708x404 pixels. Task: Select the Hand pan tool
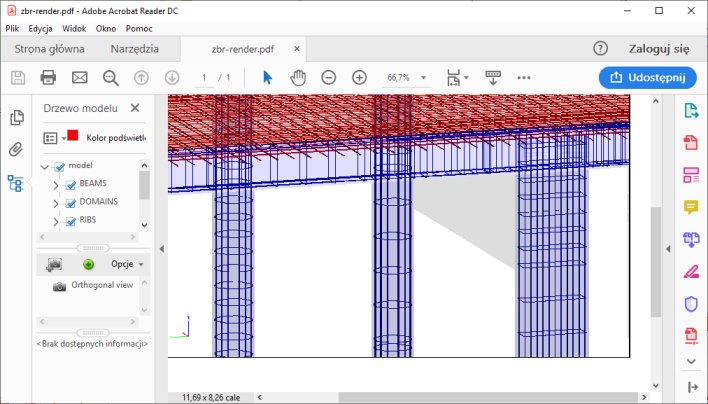tap(298, 78)
